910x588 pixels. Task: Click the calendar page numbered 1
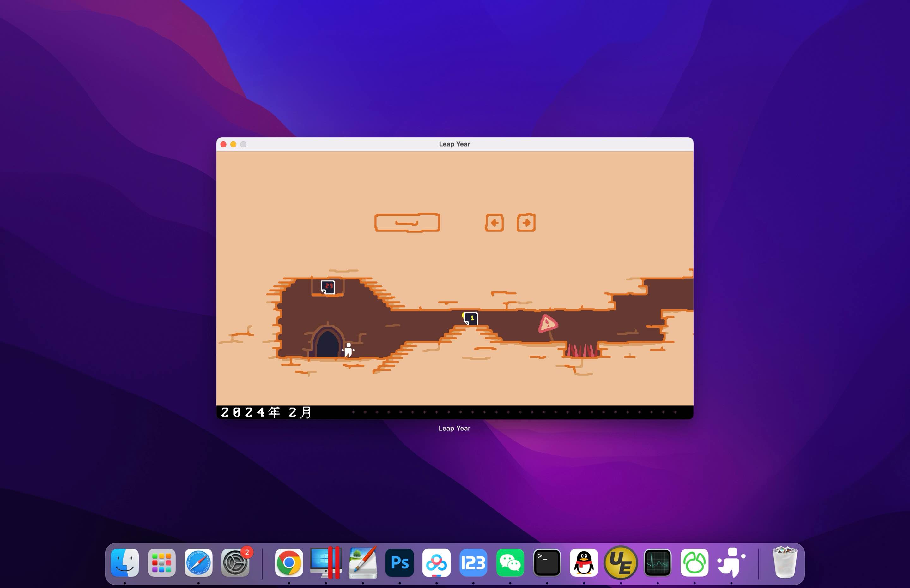471,318
